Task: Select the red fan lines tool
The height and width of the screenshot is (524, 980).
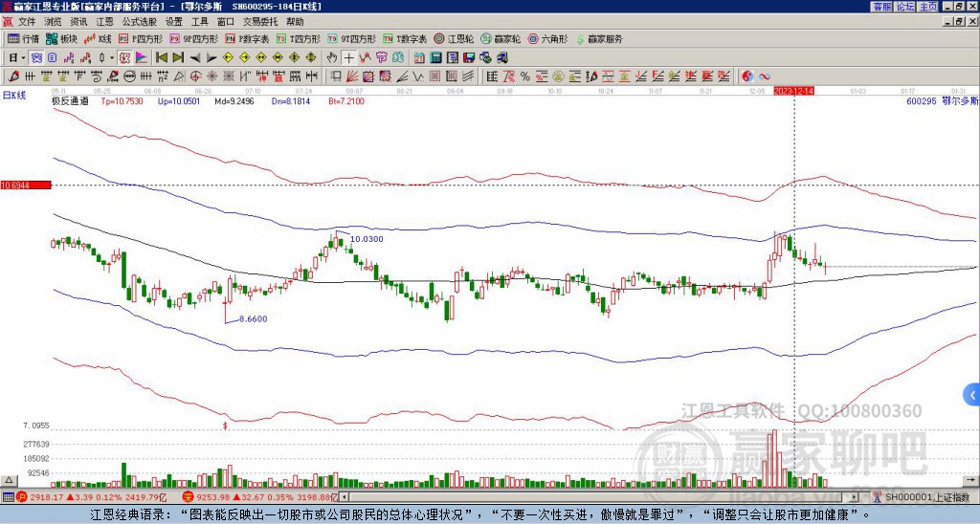Action: (351, 76)
